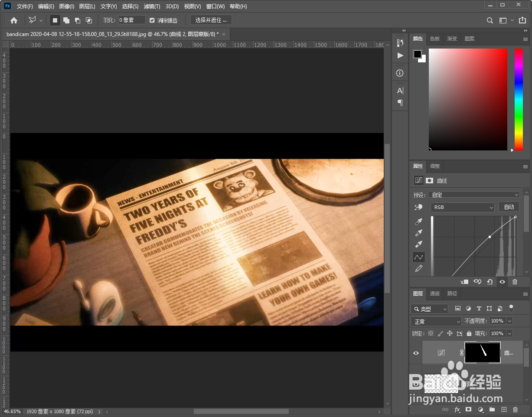
Task: Select the black point eyedropper
Action: tap(419, 222)
